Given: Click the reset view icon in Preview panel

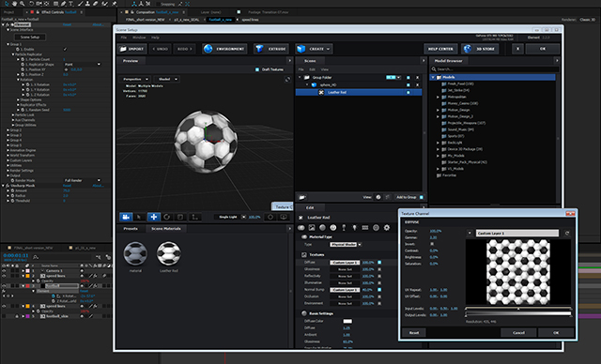Looking at the screenshot, I should [x=287, y=79].
